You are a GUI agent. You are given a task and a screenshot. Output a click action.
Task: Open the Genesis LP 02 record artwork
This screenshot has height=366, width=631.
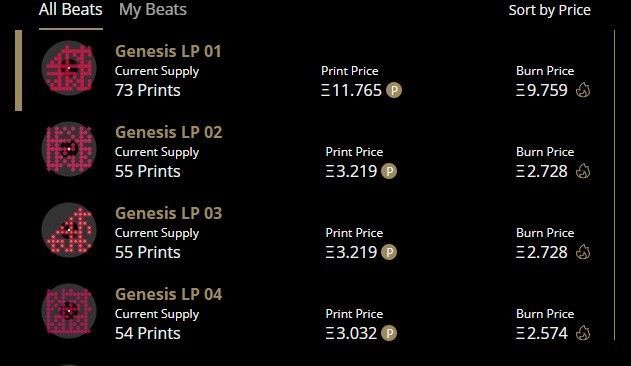69,149
